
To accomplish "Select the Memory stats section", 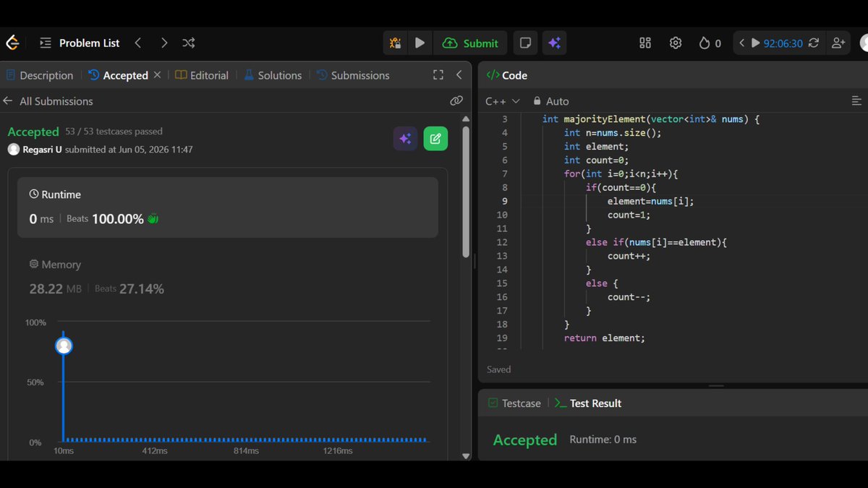I will pyautogui.click(x=228, y=278).
